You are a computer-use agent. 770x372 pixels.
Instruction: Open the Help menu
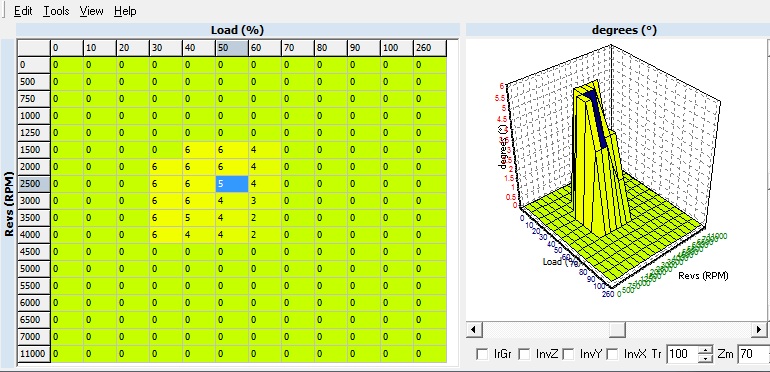[125, 11]
